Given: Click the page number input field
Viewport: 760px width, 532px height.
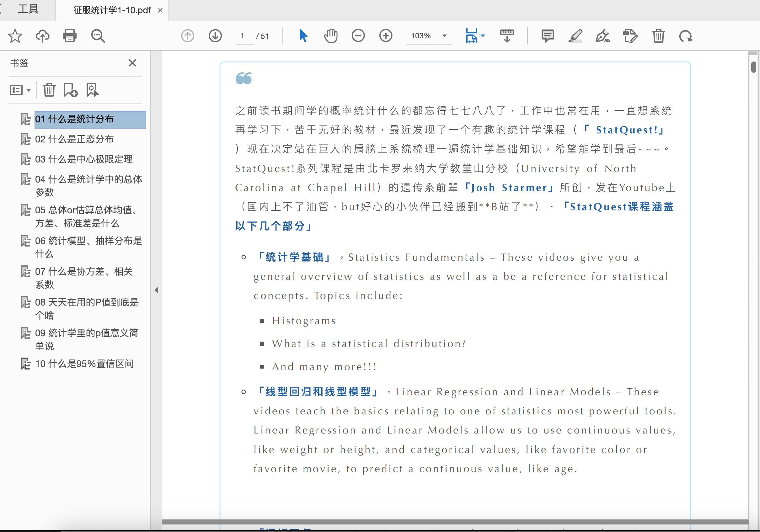Looking at the screenshot, I should 243,36.
